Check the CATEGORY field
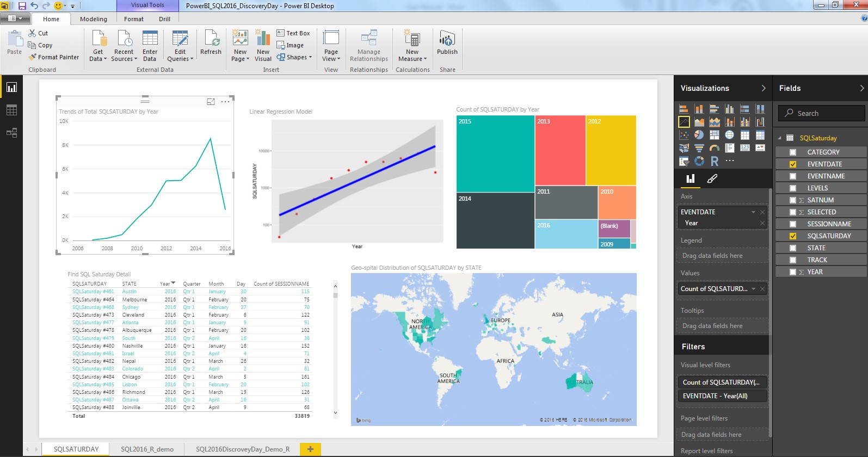The image size is (868, 457). pos(793,152)
